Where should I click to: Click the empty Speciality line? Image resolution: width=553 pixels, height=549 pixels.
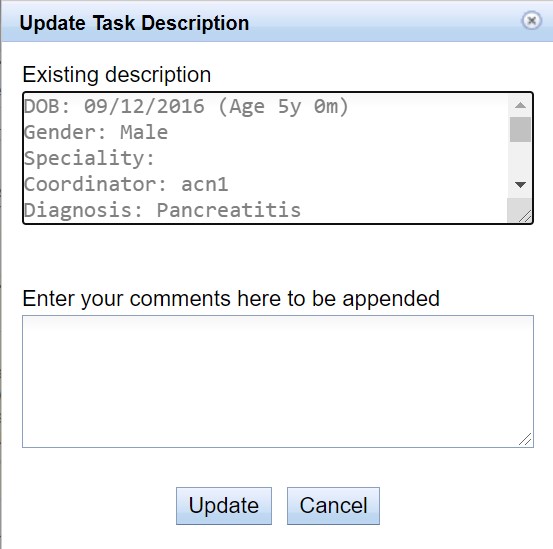(89, 158)
